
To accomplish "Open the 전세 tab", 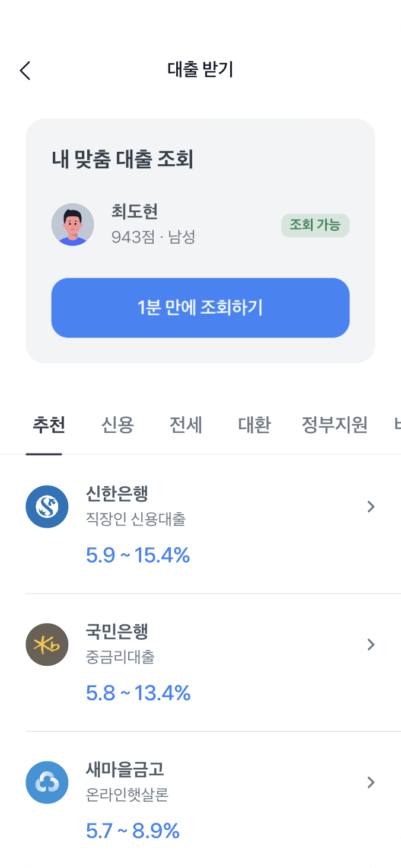I will pos(186,425).
